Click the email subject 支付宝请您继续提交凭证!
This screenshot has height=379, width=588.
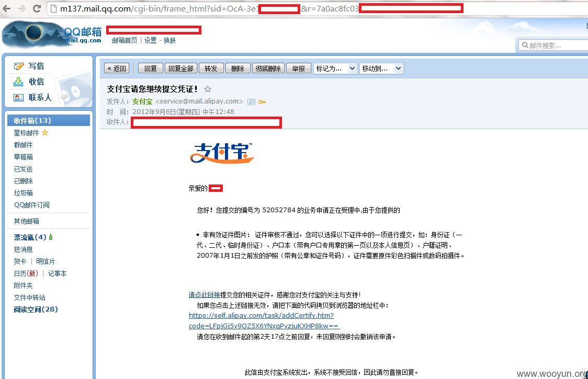pyautogui.click(x=152, y=89)
